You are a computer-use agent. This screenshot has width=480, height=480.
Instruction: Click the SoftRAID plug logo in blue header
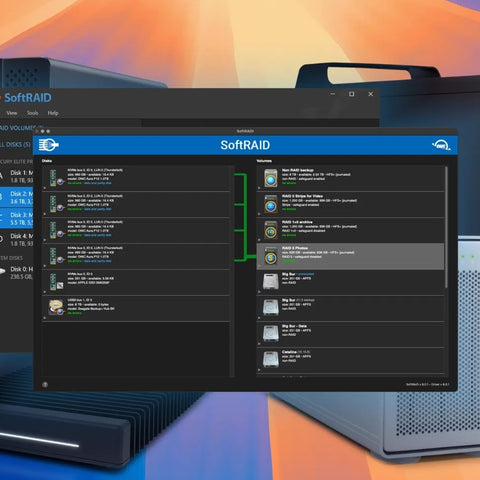click(49, 145)
